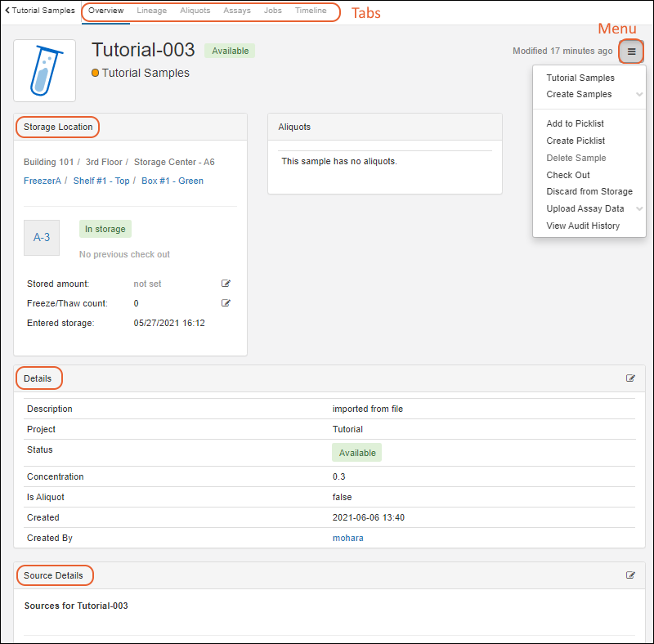This screenshot has height=644, width=654.
Task: Click the Source Details edit icon
Action: point(630,575)
